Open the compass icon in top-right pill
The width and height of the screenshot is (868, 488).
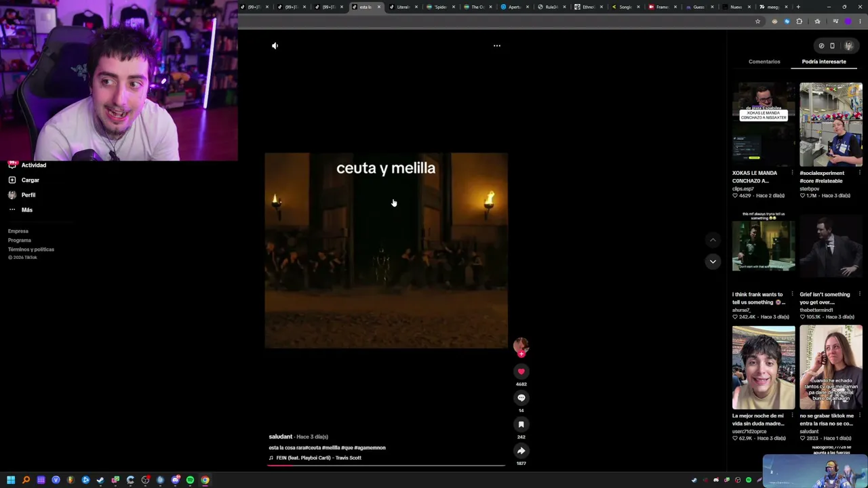(821, 46)
